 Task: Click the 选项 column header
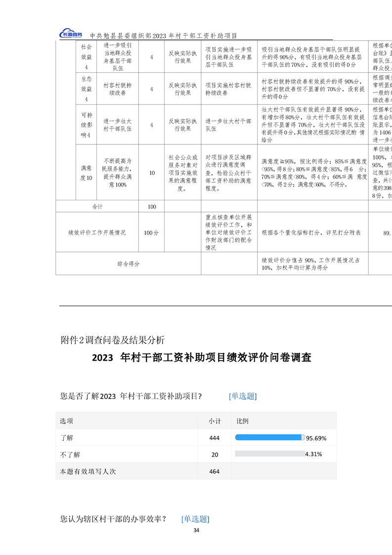pyautogui.click(x=67, y=421)
